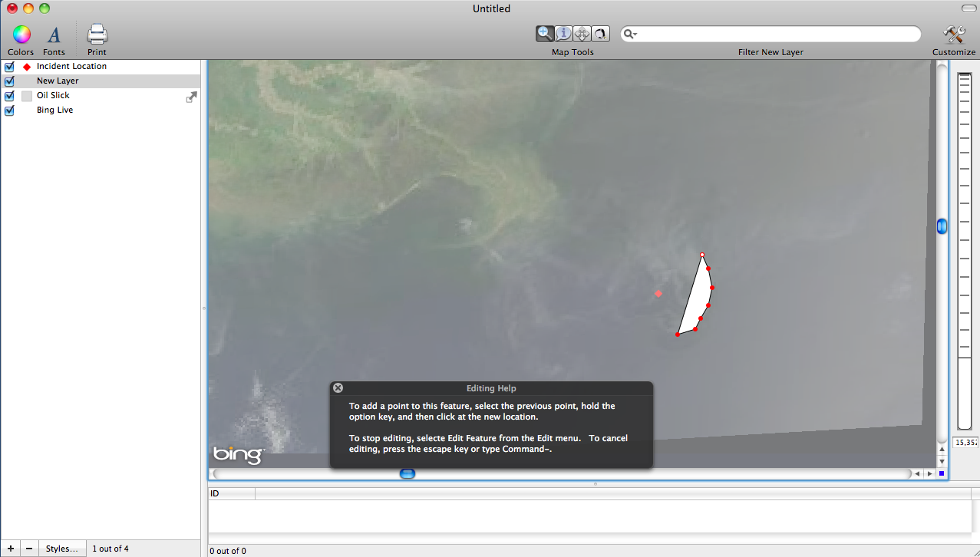
Task: Click the add layer plus button
Action: pyautogui.click(x=10, y=549)
